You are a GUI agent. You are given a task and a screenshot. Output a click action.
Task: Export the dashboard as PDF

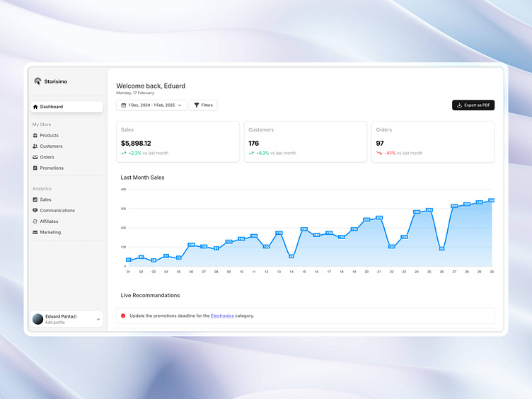click(473, 105)
